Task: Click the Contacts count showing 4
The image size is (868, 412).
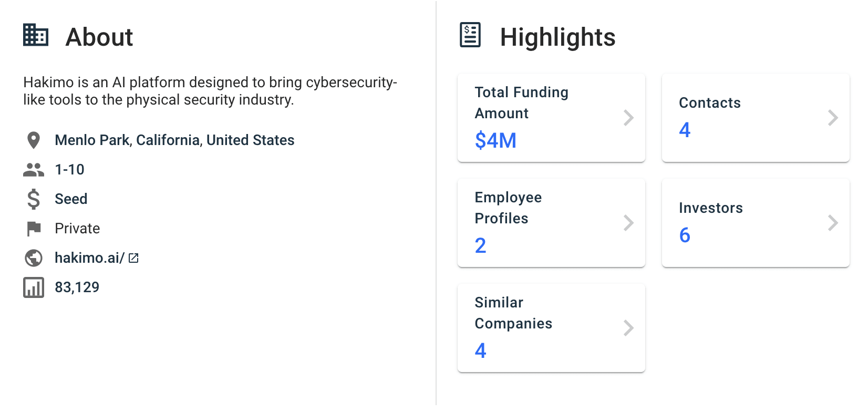Action: [x=685, y=130]
